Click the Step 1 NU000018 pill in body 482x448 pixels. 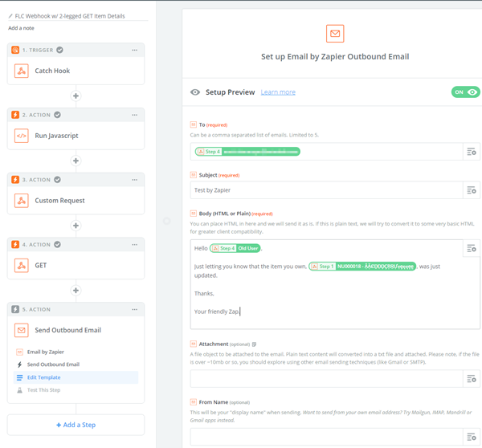[362, 267]
